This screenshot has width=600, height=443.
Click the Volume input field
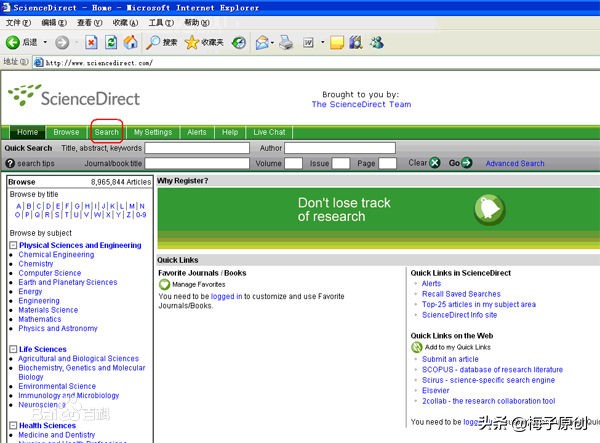[293, 163]
